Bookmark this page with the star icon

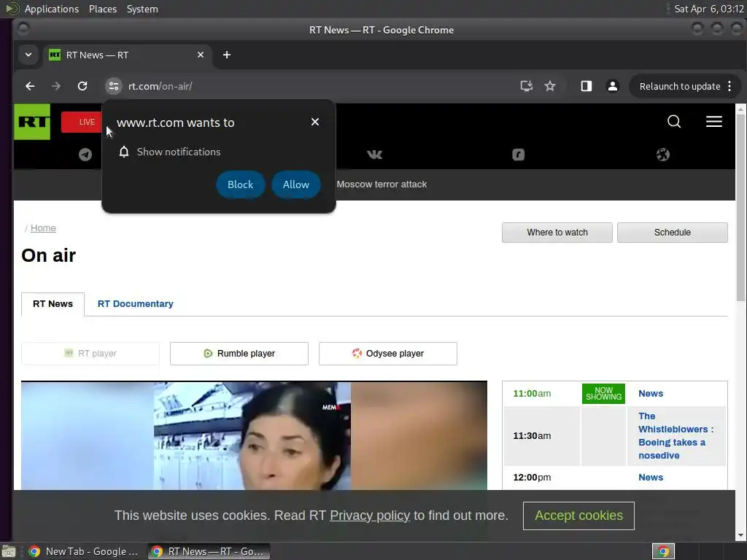(x=550, y=86)
